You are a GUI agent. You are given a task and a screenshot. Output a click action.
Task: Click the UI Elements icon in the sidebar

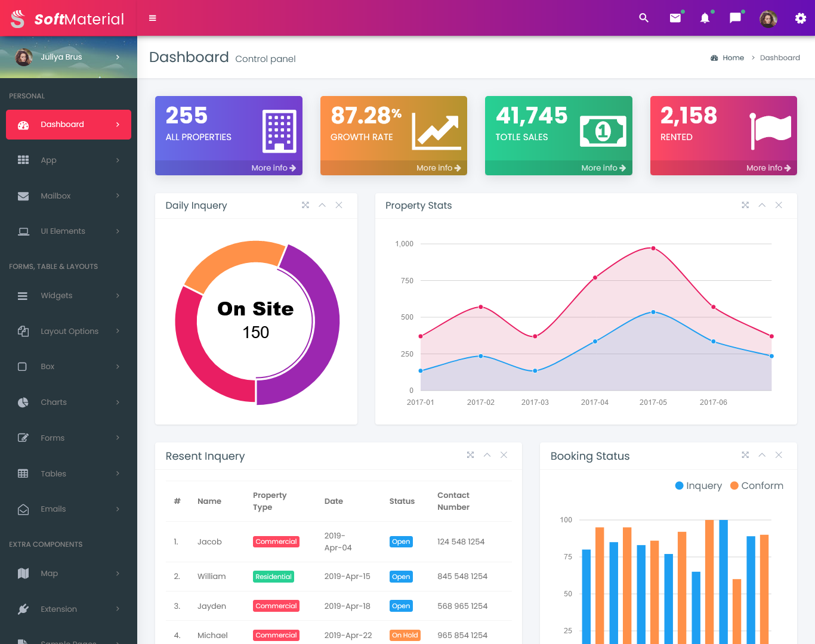pos(23,231)
